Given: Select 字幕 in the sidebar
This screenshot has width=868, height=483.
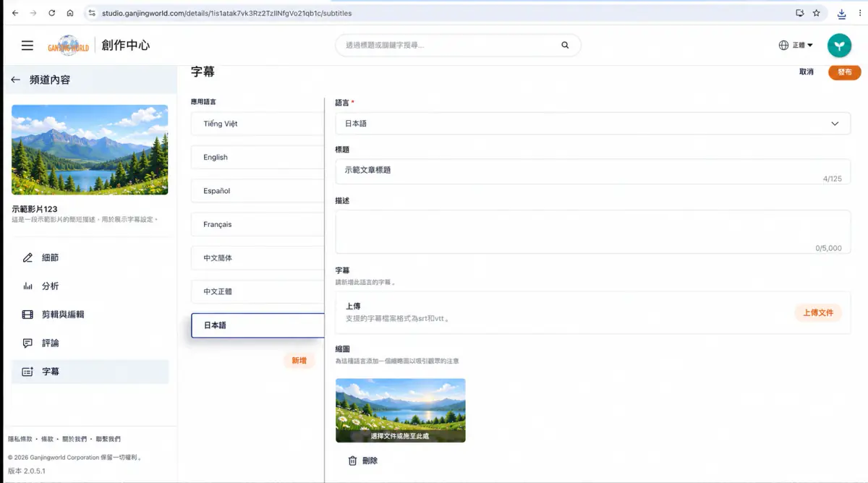Looking at the screenshot, I should [x=90, y=372].
